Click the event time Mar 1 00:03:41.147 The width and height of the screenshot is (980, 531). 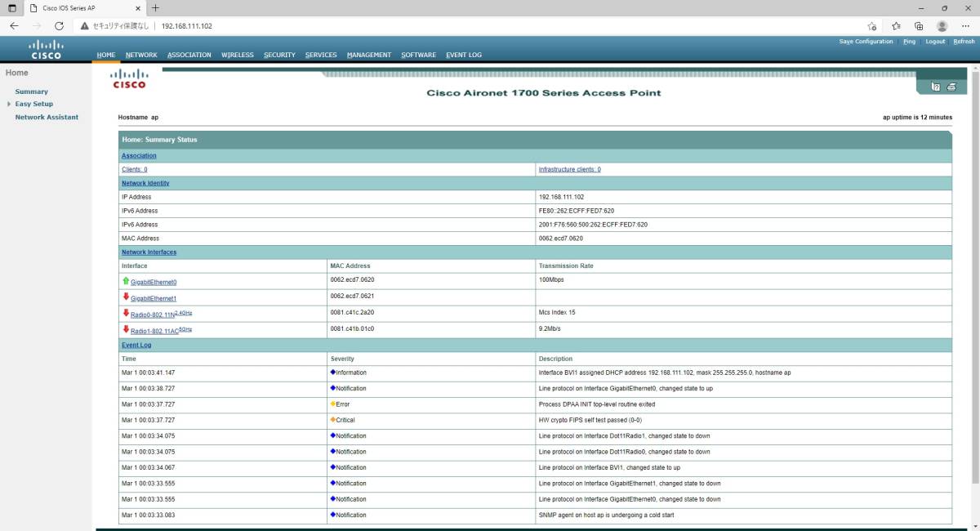tap(148, 373)
